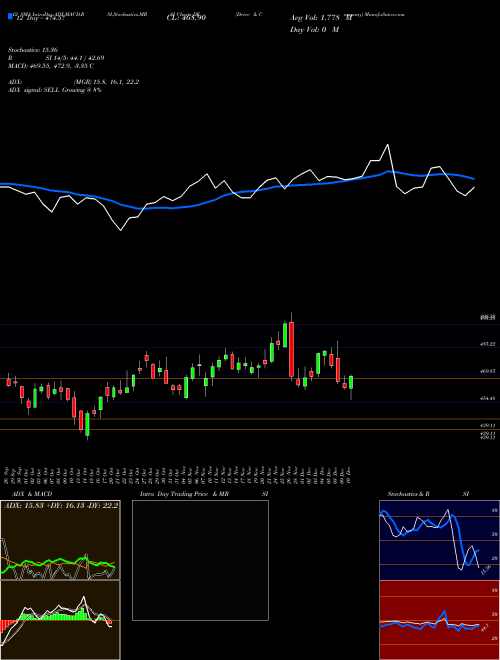Click the Day Vol: 0 M label
The image size is (500, 660).
coord(314,30)
